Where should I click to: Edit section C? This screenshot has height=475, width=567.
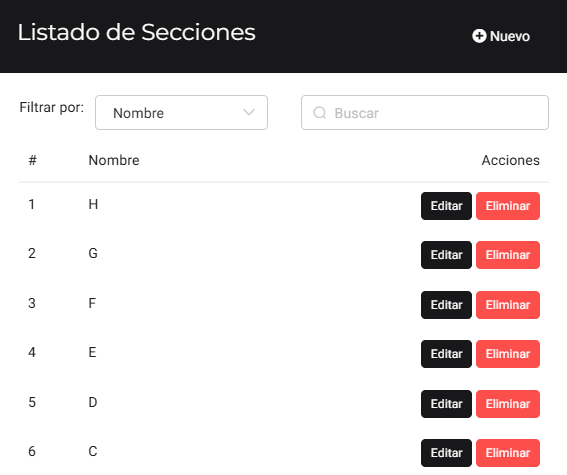tap(446, 453)
